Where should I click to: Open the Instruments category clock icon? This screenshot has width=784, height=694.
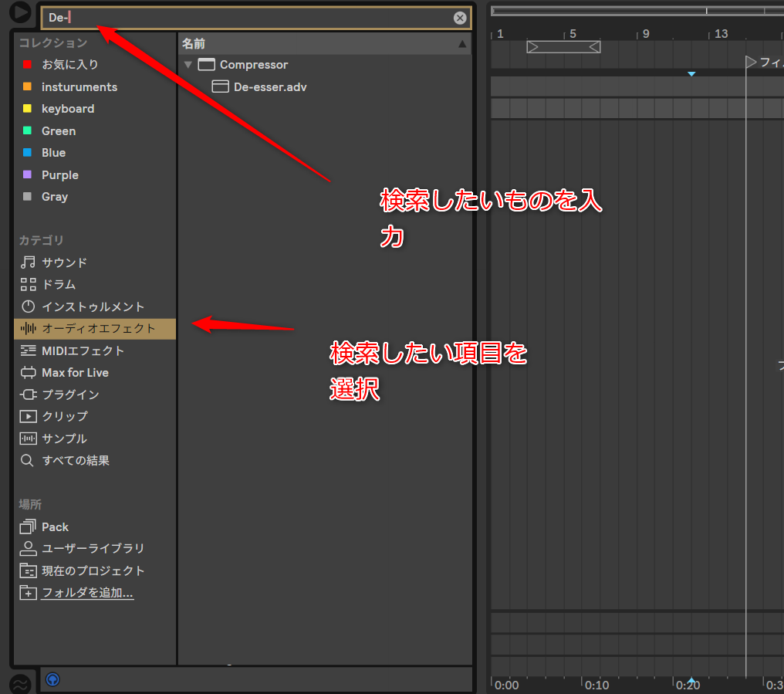[x=28, y=306]
